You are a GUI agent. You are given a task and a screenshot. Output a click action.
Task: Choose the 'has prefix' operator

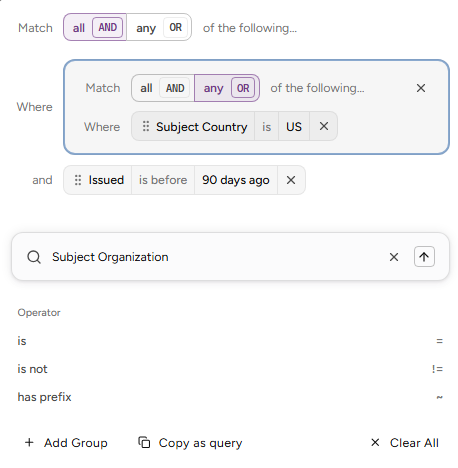(230, 397)
